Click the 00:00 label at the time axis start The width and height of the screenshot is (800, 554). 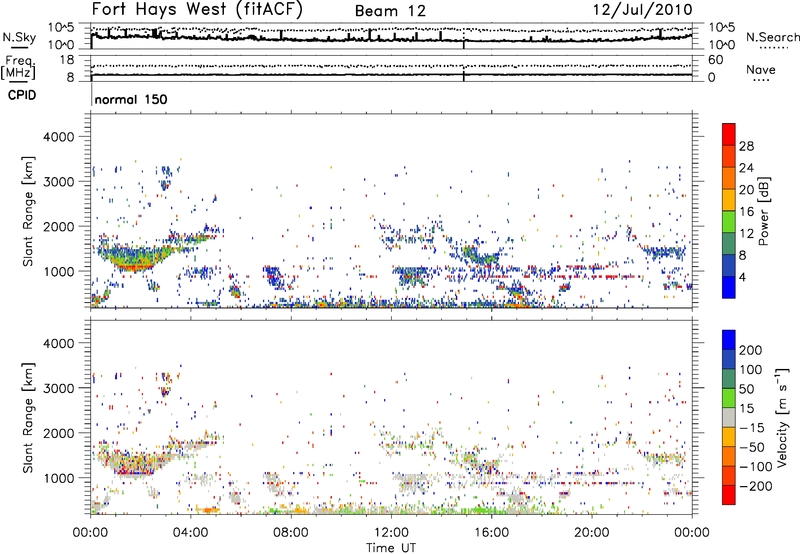coord(90,533)
